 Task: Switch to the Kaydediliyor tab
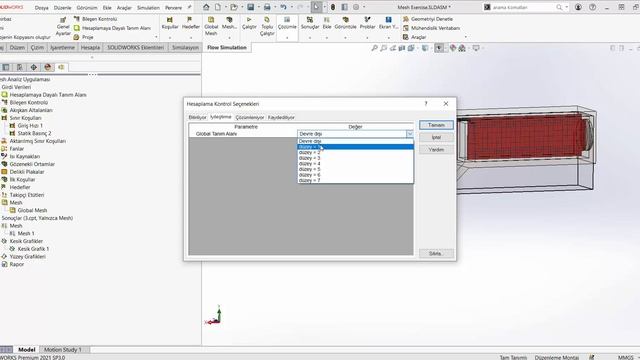coord(281,117)
